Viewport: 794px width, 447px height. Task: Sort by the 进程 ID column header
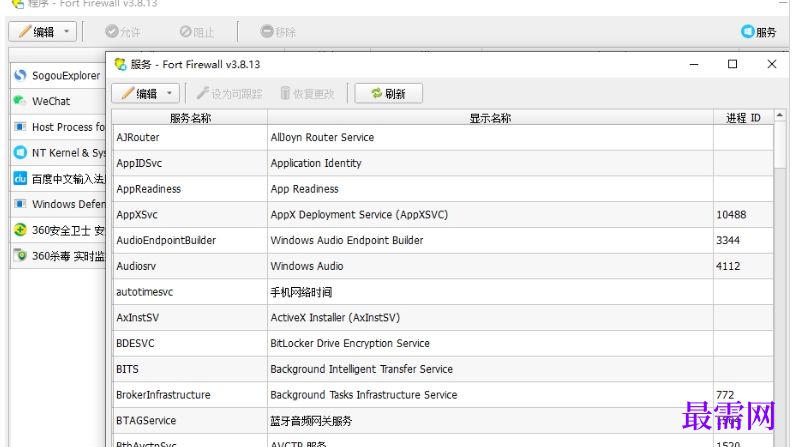click(743, 118)
